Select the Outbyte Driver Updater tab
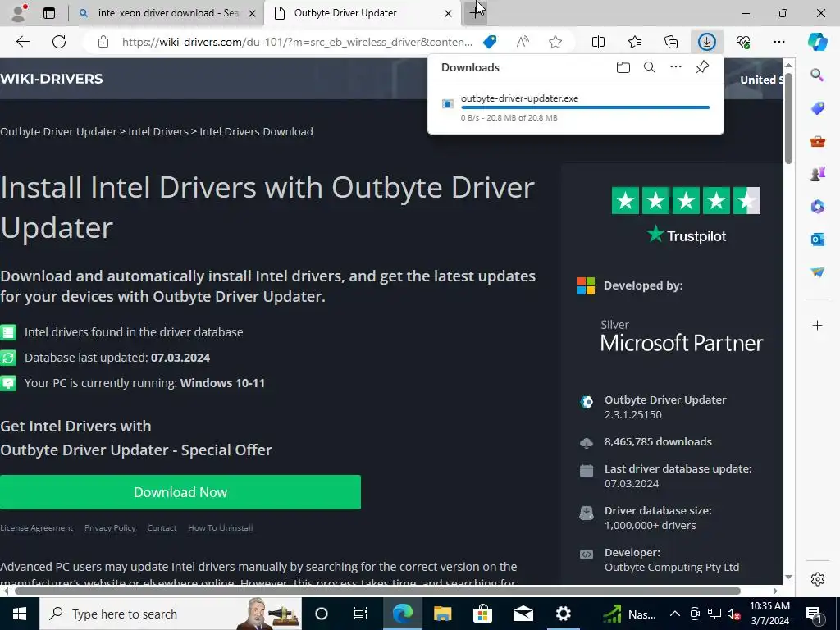840x630 pixels. [345, 13]
